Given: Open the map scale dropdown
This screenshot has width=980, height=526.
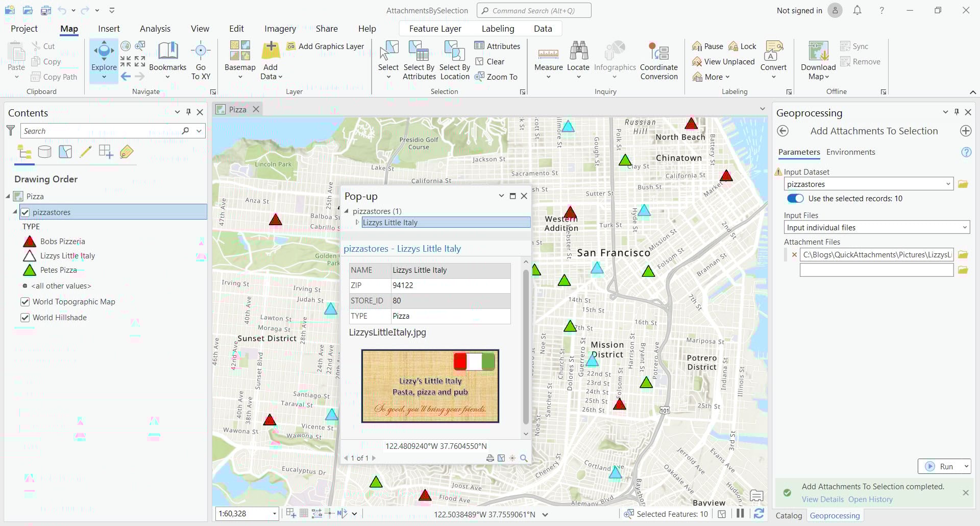Looking at the screenshot, I should point(274,514).
